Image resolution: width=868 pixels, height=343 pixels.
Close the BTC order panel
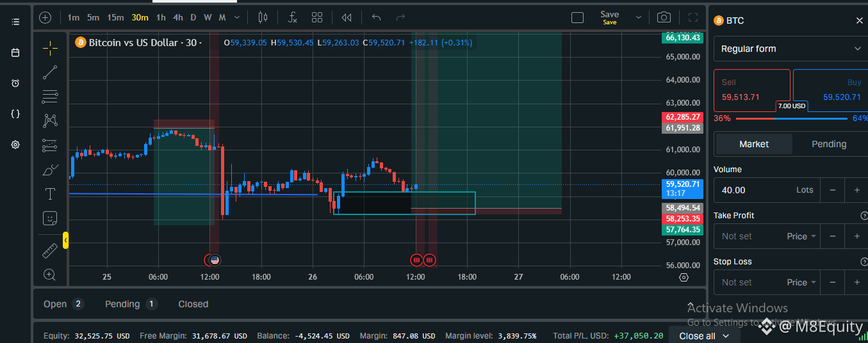(860, 20)
